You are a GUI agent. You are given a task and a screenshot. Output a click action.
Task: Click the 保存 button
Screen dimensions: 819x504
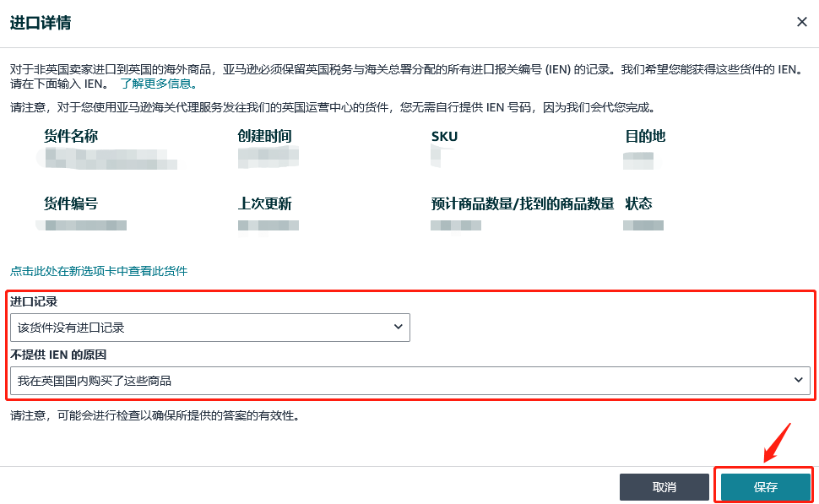[764, 486]
